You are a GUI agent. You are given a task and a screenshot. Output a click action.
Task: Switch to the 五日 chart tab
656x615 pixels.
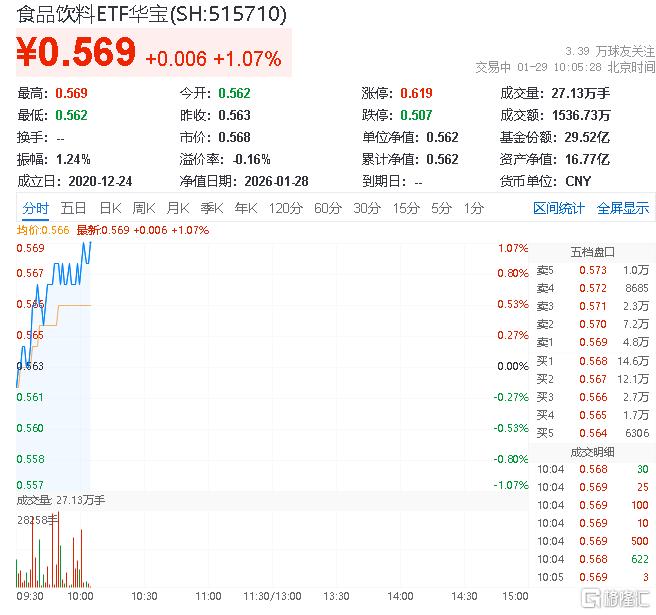point(73,208)
